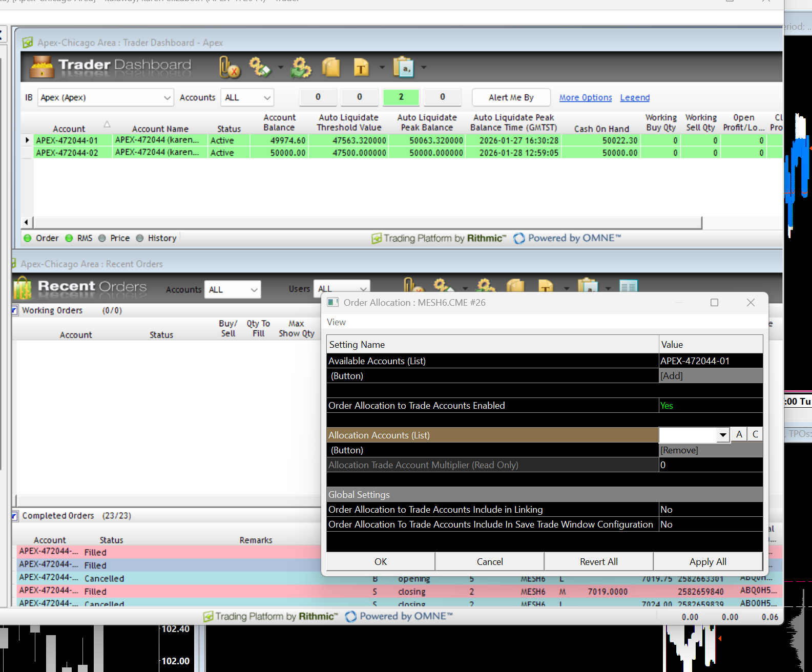Click the Account Balance column header

[x=279, y=122]
